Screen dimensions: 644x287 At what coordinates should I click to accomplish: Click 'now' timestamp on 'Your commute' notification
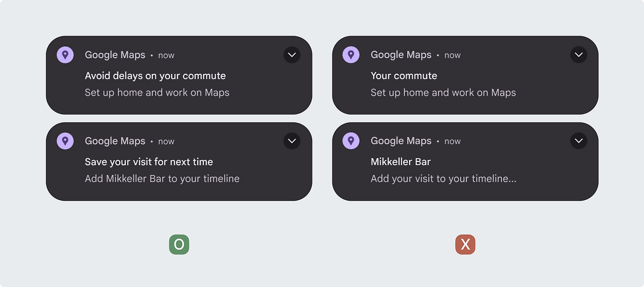(452, 55)
